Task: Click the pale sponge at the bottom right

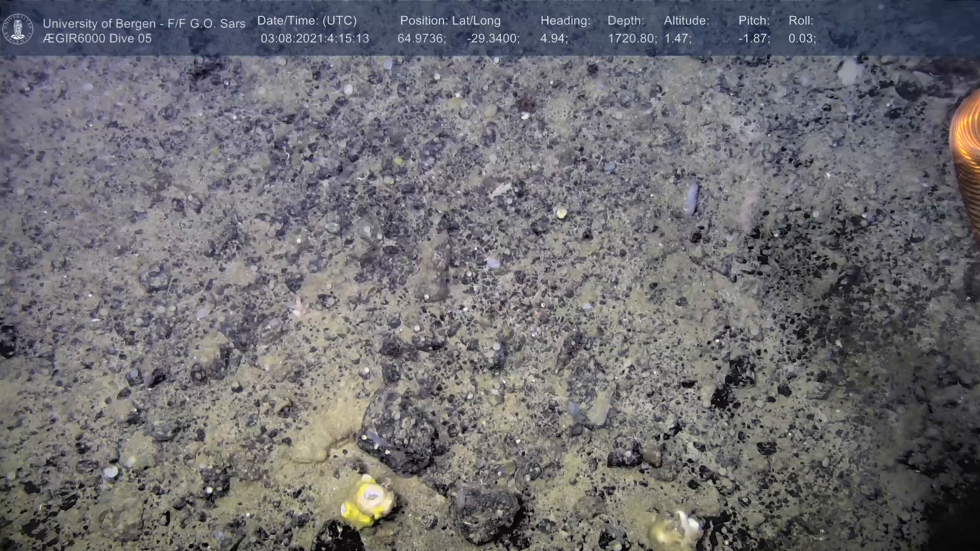Action: [675, 530]
